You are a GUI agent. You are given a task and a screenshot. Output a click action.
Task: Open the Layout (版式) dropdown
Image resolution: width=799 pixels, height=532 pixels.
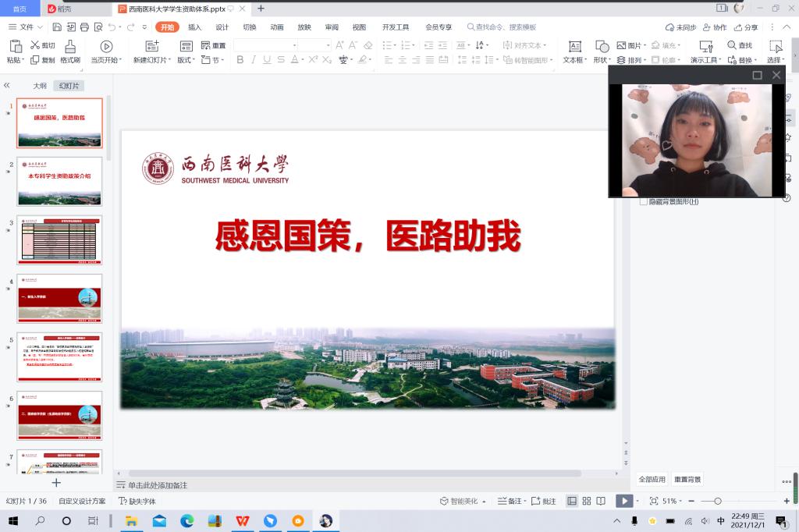(x=187, y=60)
